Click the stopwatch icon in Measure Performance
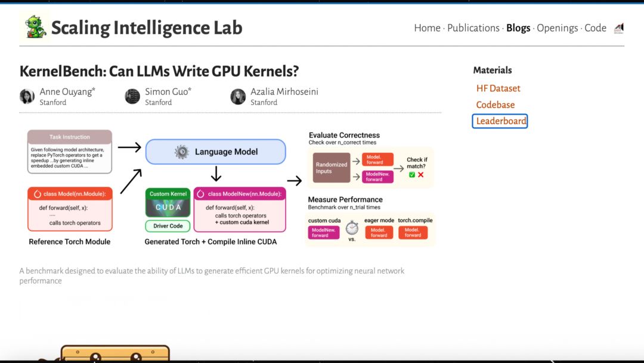The height and width of the screenshot is (363, 644). coord(352,227)
